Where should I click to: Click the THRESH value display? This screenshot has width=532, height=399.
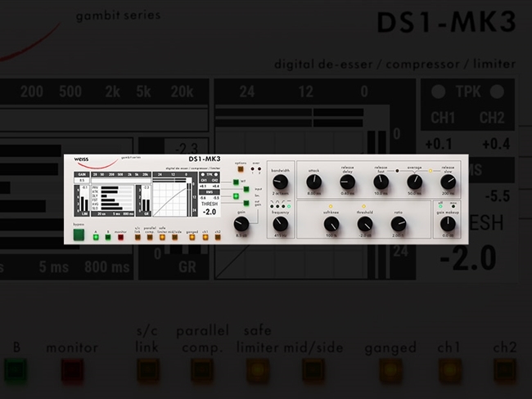coord(209,212)
